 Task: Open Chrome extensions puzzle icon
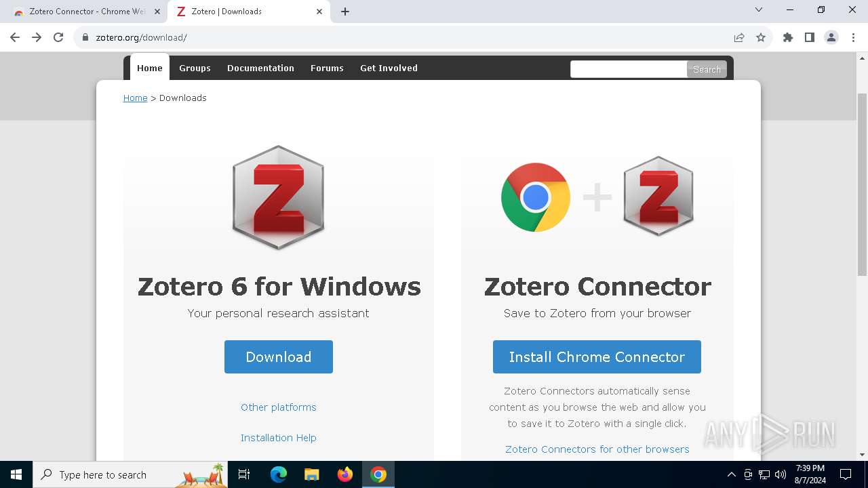pos(788,37)
